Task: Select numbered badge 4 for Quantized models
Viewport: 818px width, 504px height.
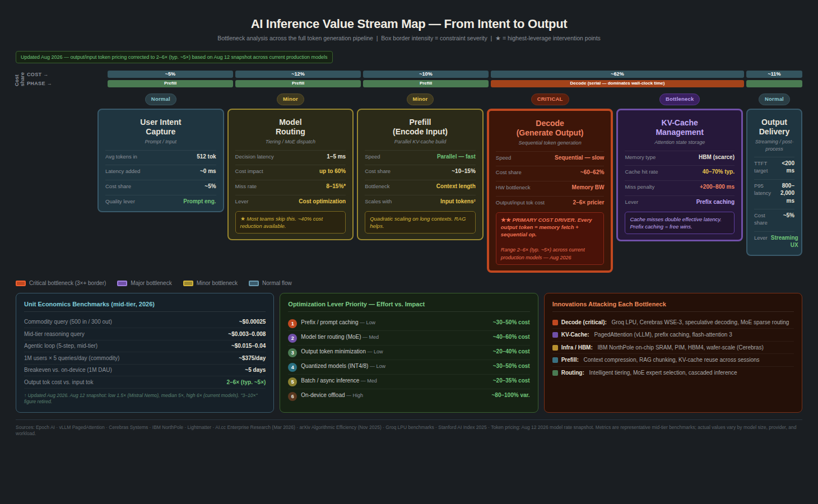Action: pos(292,367)
